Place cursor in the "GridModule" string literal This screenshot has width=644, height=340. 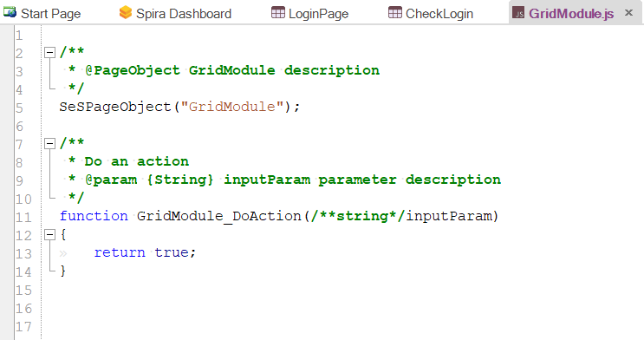(232, 107)
